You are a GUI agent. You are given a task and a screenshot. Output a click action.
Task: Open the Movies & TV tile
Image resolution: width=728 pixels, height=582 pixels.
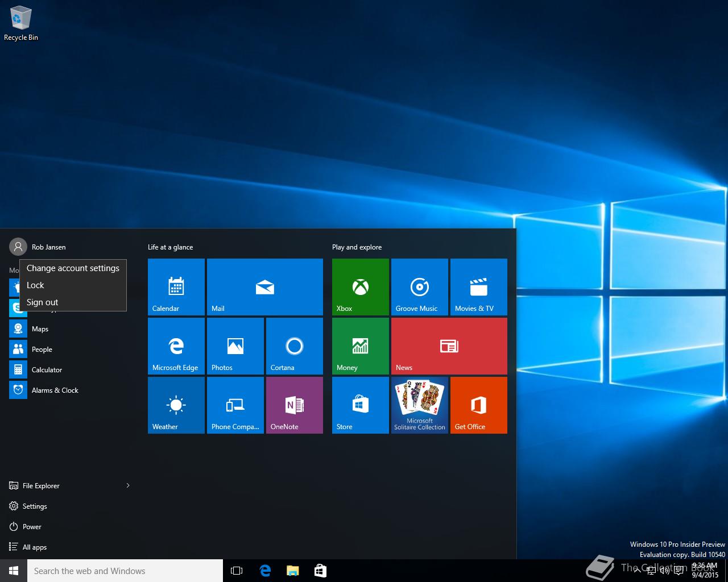coord(479,287)
